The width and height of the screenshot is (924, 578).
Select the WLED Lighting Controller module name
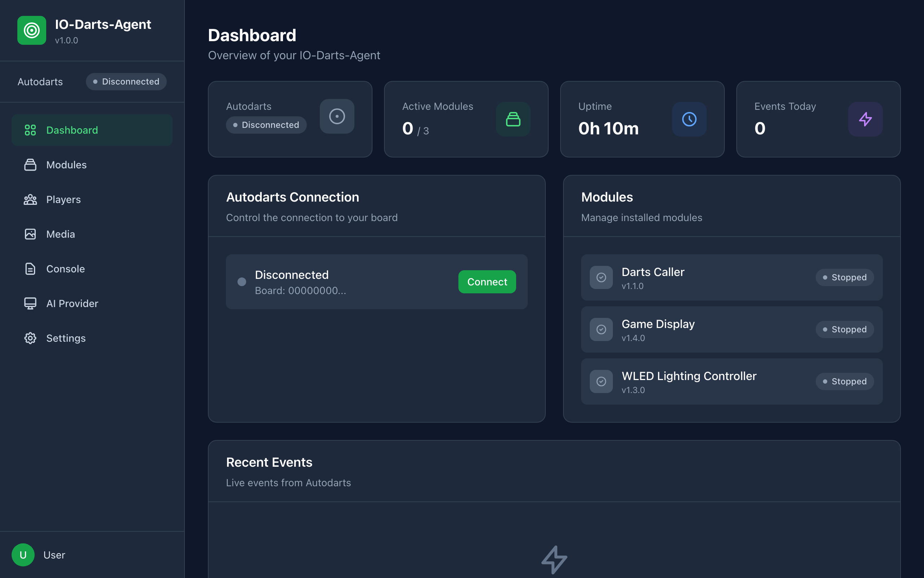[x=689, y=376]
